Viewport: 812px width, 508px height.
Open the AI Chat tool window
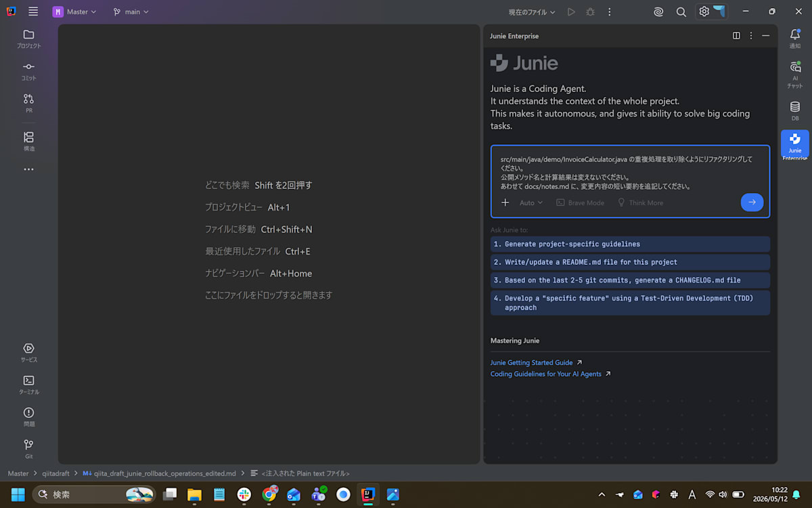795,75
